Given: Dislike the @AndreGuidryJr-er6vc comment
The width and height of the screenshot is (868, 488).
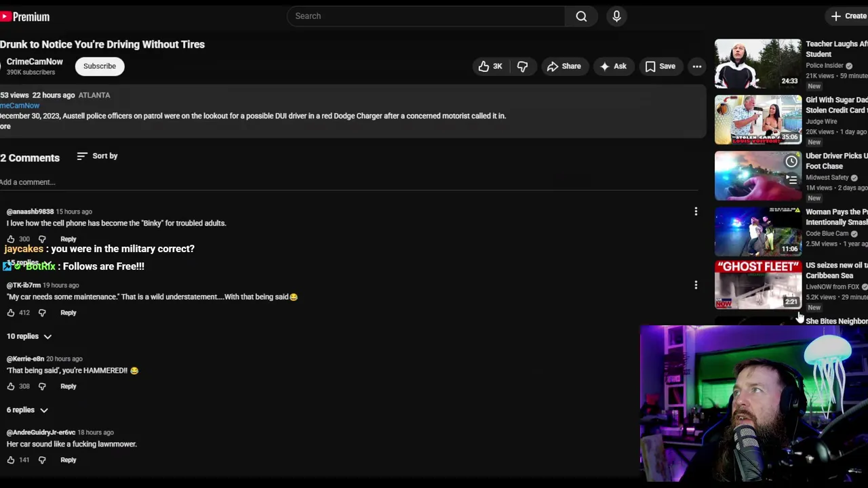Looking at the screenshot, I should click(42, 460).
